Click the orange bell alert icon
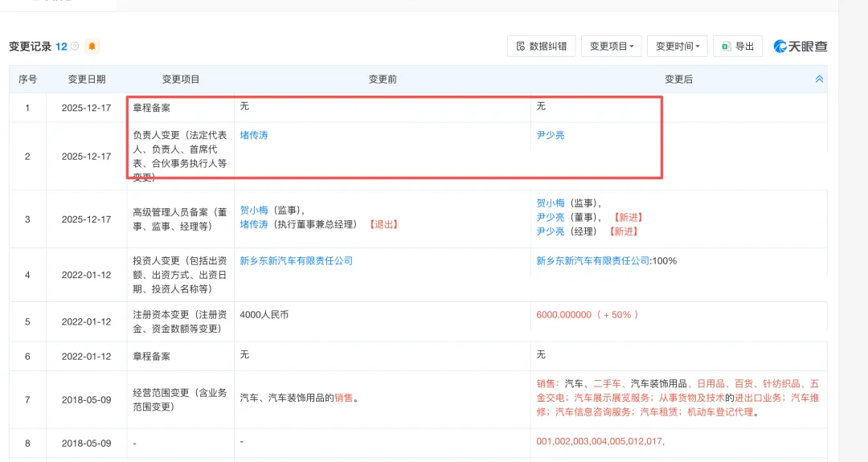The width and height of the screenshot is (868, 462). [x=92, y=47]
